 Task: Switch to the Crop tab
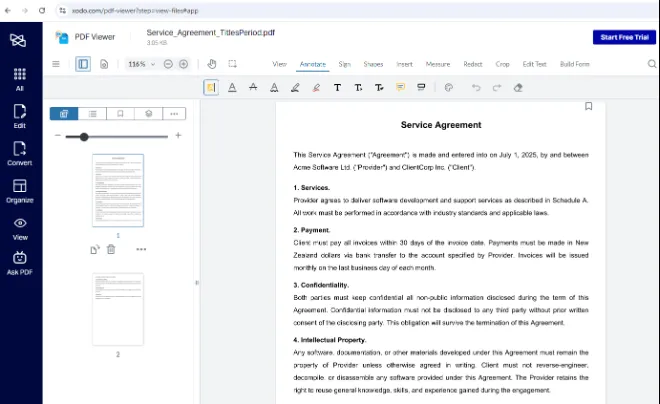tap(502, 64)
